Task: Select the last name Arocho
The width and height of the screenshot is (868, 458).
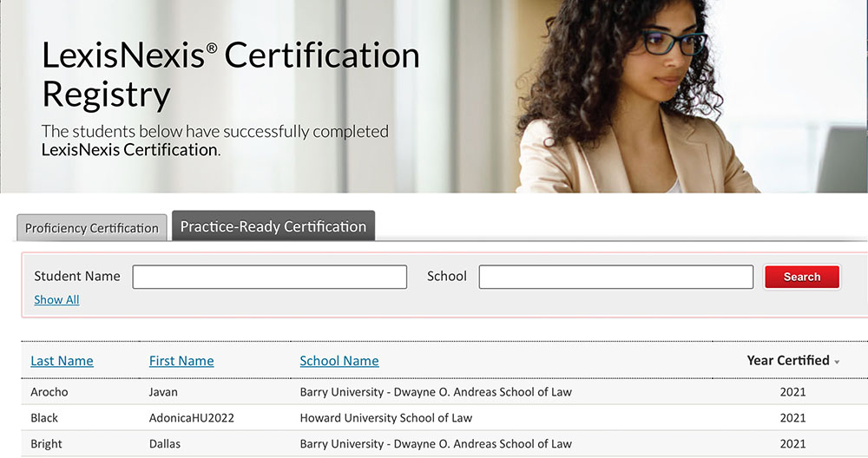Action: click(49, 392)
